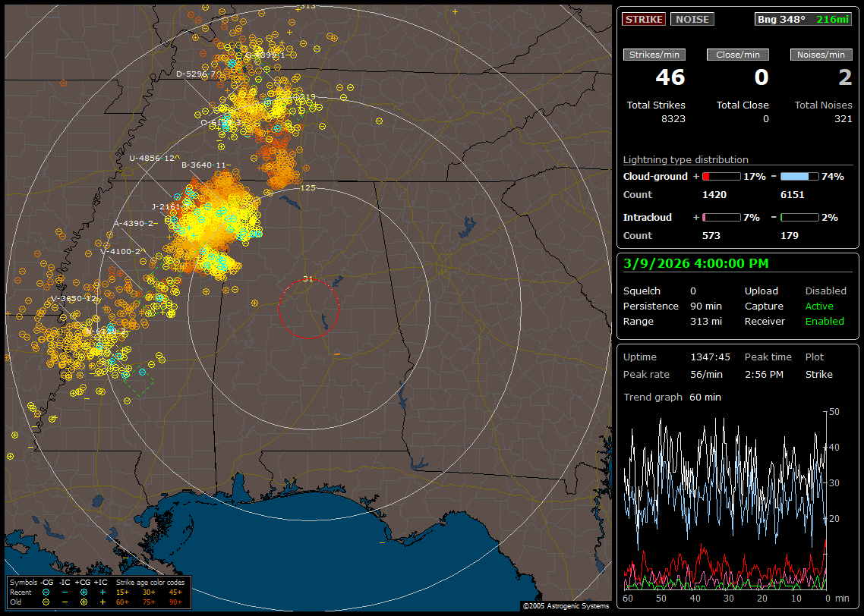Click the recent -CG symbol in legend

point(46,592)
